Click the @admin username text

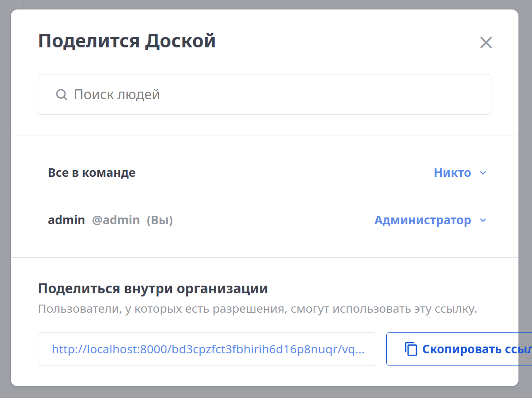(116, 220)
